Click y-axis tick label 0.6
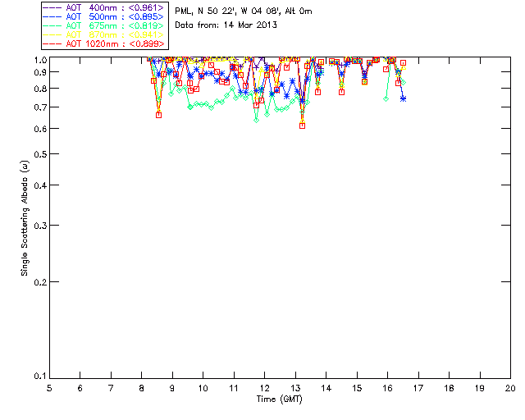Image resolution: width=525 pixels, height=420 pixels. 40,129
